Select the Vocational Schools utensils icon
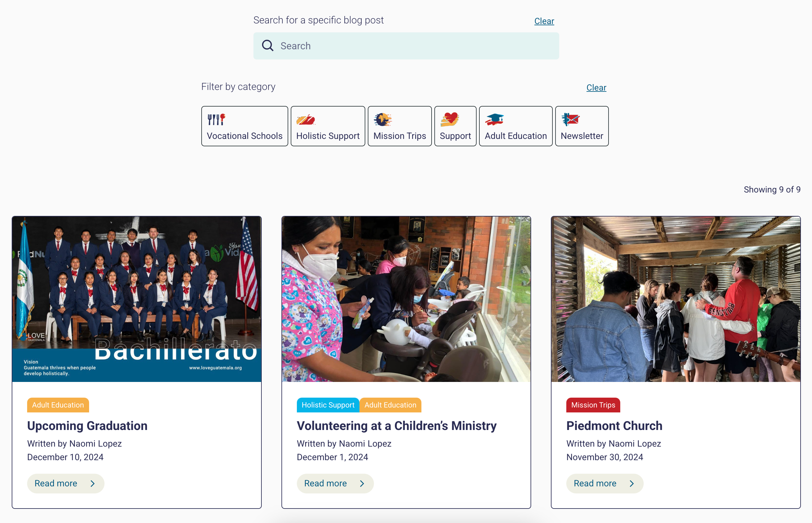 pos(216,119)
